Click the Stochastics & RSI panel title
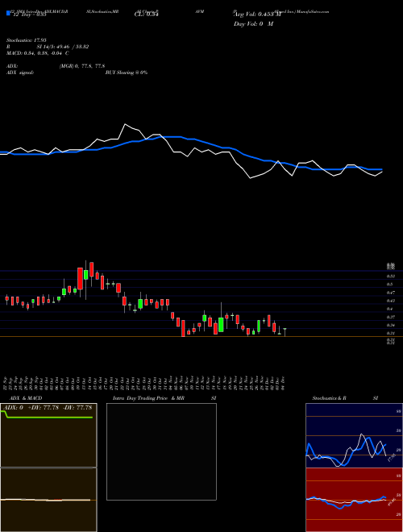The image size is (403, 532). tap(345, 398)
